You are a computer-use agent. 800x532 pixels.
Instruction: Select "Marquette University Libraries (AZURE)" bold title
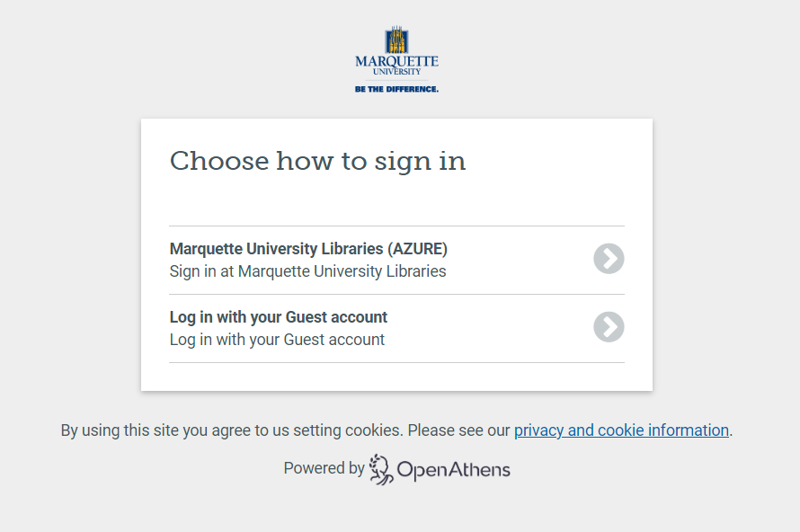308,249
